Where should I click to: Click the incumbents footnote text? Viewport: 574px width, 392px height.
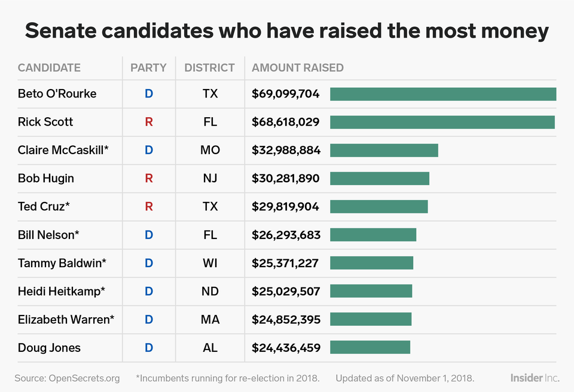[x=227, y=378]
